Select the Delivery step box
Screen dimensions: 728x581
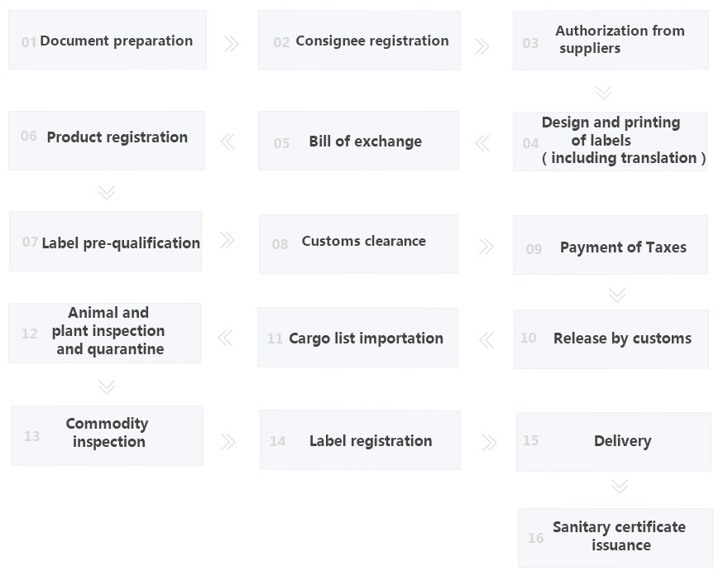[614, 442]
